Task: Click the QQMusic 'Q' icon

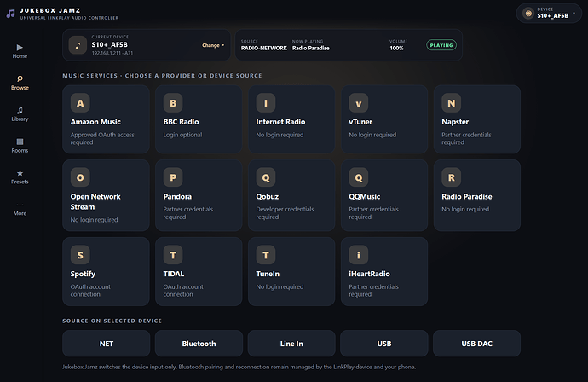Action: click(x=359, y=177)
